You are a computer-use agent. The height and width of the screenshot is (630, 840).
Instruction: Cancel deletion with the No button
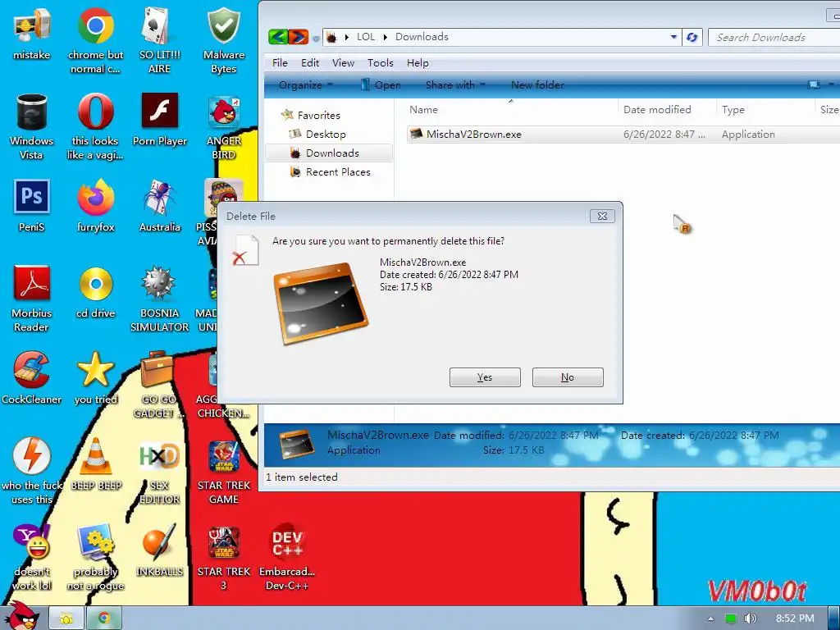point(568,377)
